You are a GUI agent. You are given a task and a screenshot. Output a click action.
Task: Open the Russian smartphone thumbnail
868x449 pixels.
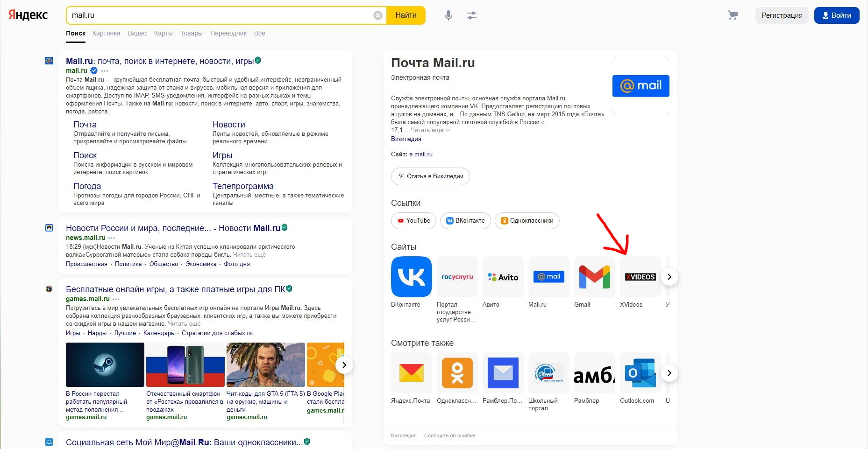pos(185,365)
